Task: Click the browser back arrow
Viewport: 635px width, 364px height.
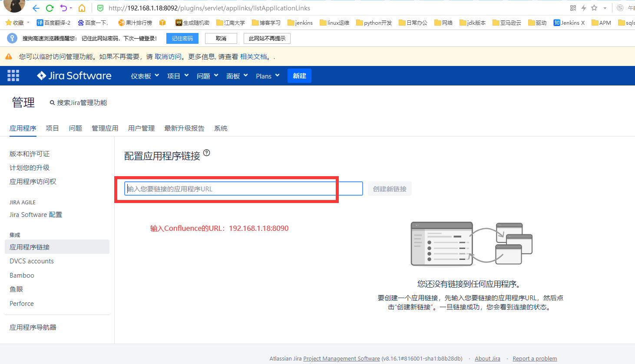Action: [x=36, y=8]
